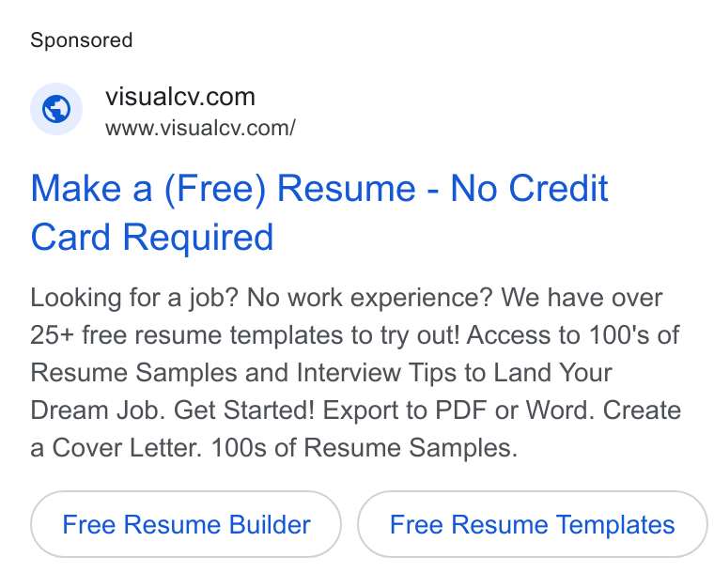Click the visualcv.com site name

click(x=180, y=97)
